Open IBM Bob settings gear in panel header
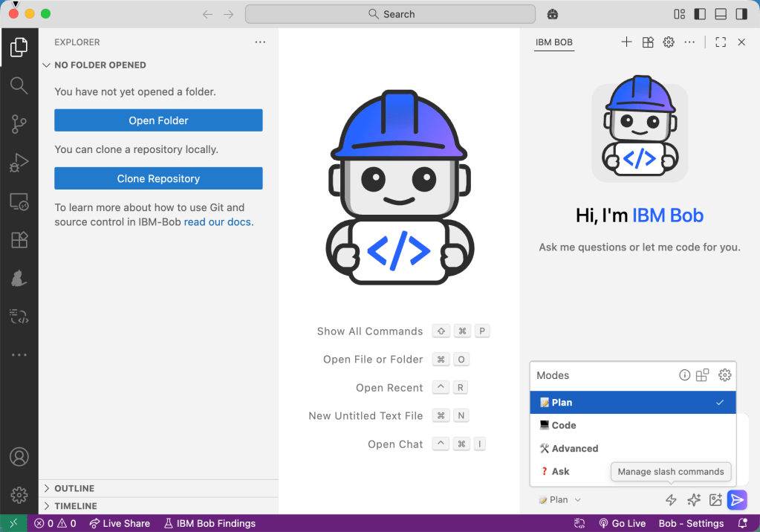This screenshot has width=760, height=532. [669, 42]
